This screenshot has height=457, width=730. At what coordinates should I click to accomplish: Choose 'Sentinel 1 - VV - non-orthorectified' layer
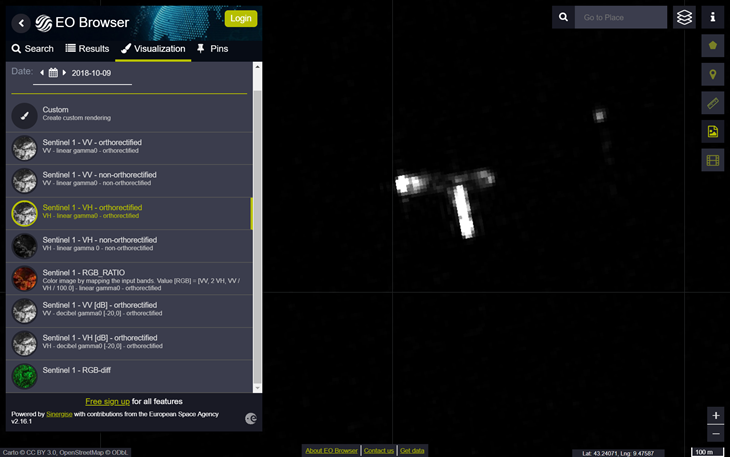(129, 180)
